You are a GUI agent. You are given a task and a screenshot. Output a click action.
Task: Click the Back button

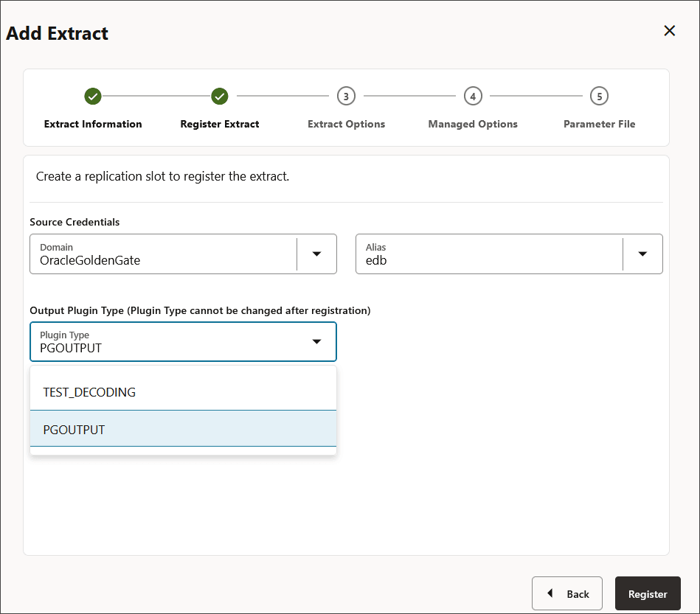tap(566, 593)
